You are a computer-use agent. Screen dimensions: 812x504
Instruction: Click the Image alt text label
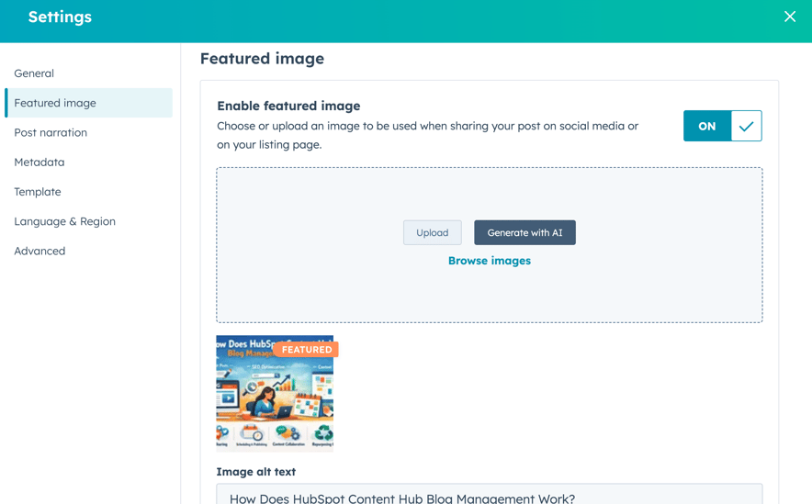(x=256, y=472)
